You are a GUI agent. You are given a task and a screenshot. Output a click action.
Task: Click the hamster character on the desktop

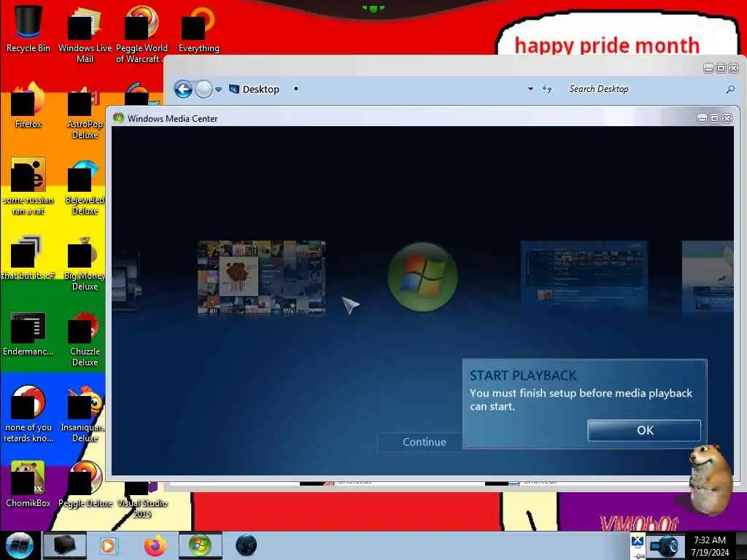(x=710, y=478)
